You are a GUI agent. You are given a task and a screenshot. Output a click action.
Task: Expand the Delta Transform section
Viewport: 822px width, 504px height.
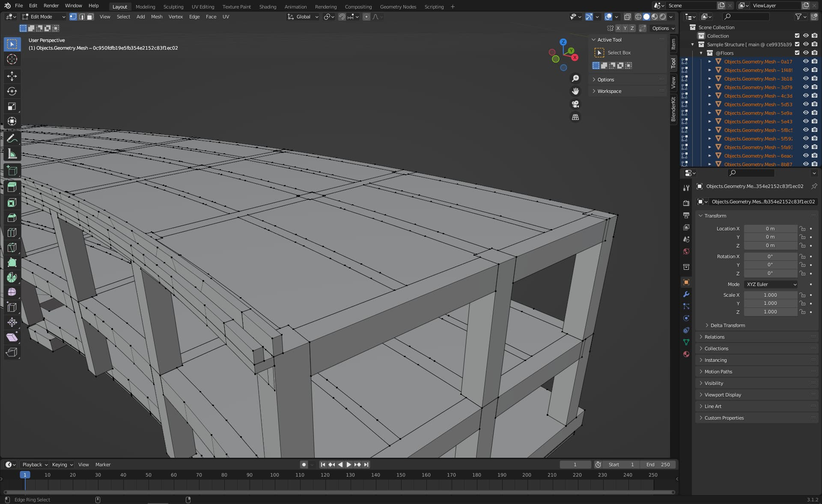(727, 325)
